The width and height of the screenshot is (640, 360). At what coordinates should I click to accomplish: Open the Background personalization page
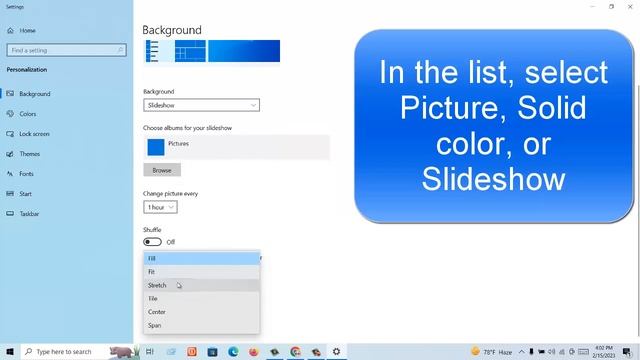[x=29, y=93]
